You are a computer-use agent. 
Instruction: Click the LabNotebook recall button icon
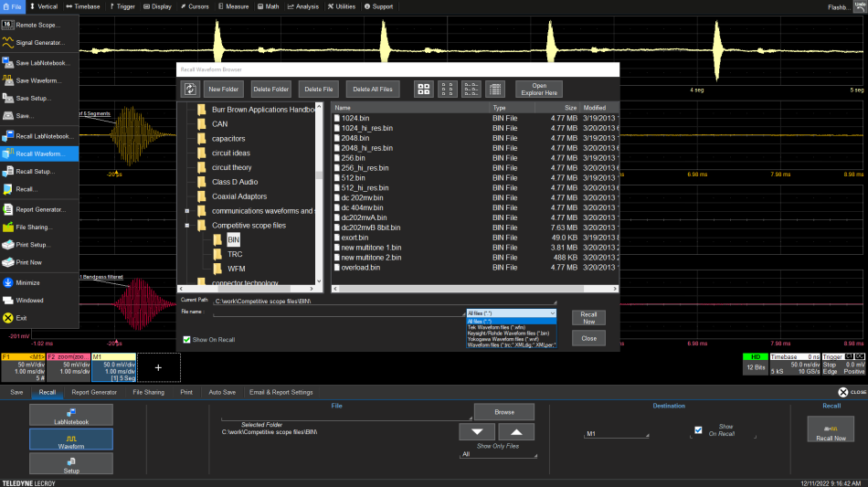tap(71, 413)
